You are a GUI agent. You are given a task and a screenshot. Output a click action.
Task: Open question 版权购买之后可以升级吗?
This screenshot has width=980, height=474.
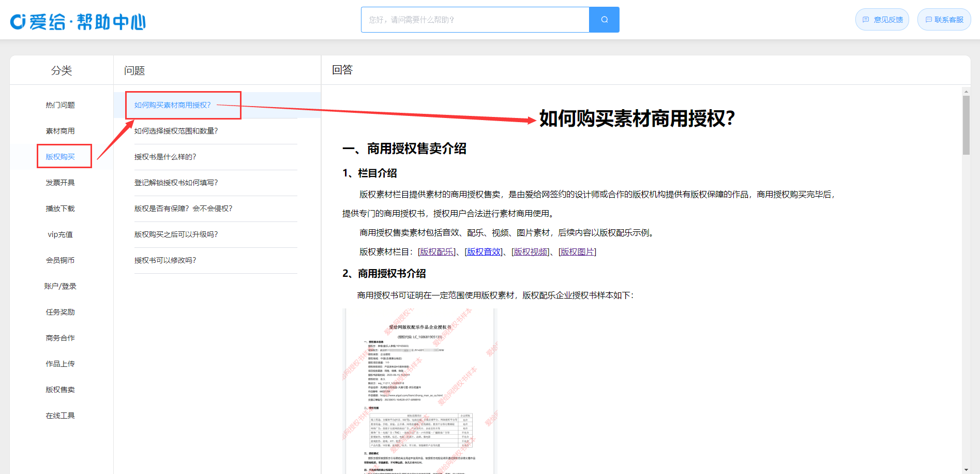coord(176,234)
